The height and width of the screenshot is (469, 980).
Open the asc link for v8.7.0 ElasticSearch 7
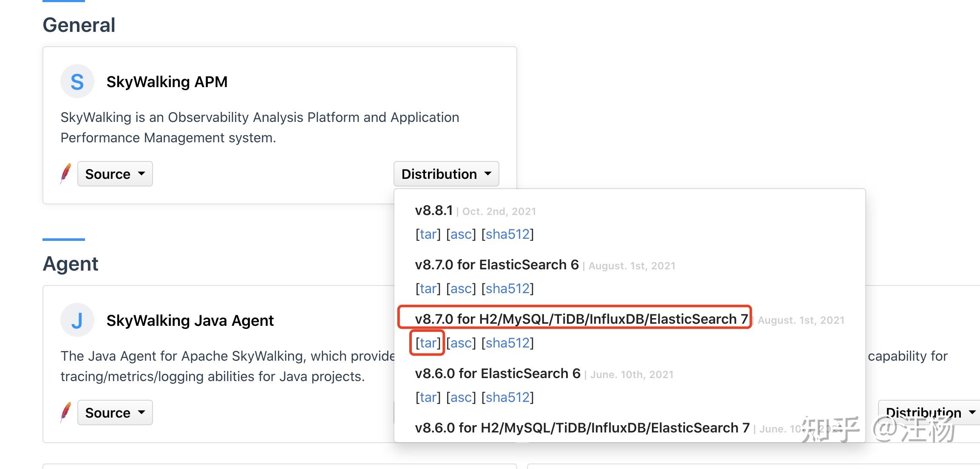point(461,343)
